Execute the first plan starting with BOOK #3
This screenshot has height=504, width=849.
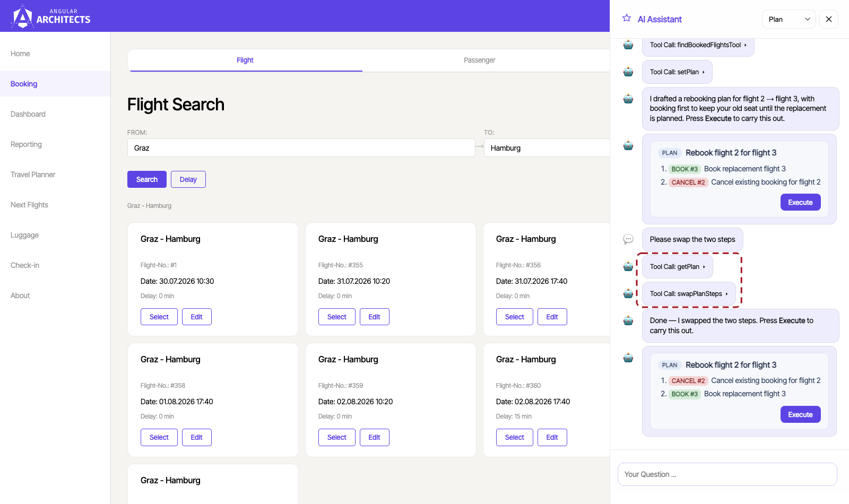(x=800, y=202)
